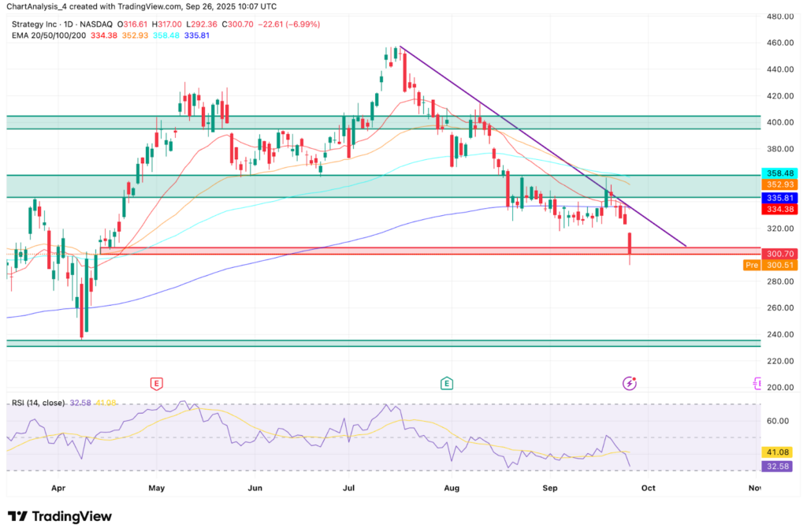This screenshot has width=807, height=532.
Task: Select the RSI (14, close) pane legend
Action: coord(38,402)
